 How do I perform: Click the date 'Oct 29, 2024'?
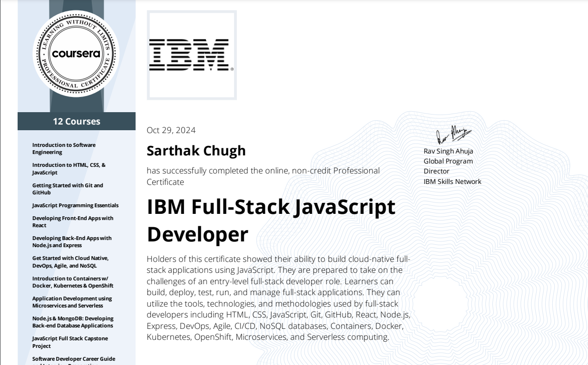[x=171, y=130]
